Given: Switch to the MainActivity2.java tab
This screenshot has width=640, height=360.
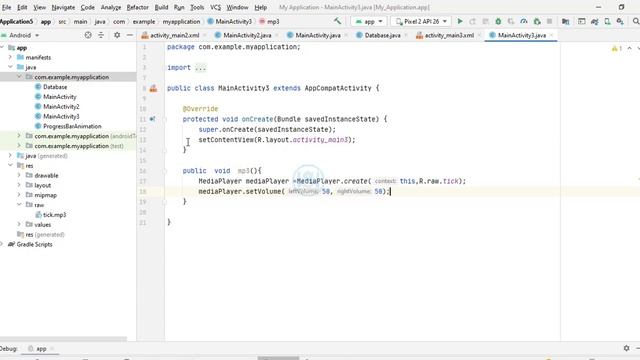Looking at the screenshot, I should coord(247,36).
